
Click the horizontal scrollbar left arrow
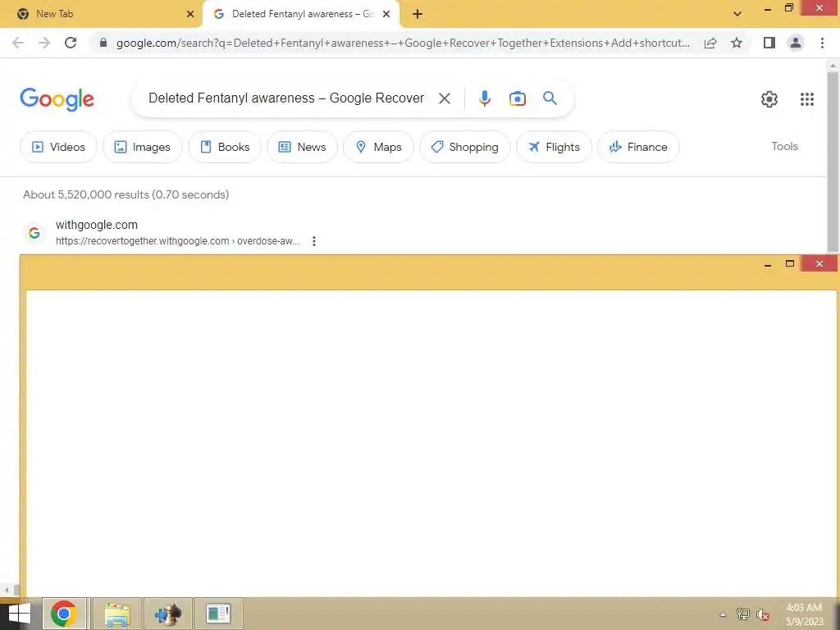[x=7, y=591]
